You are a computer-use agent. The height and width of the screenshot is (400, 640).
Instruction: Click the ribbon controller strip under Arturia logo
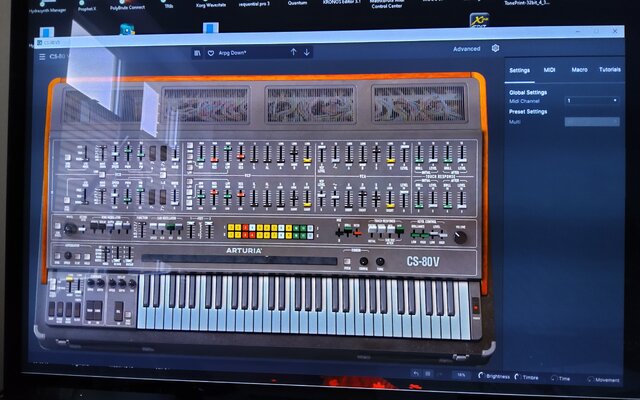coord(239,260)
